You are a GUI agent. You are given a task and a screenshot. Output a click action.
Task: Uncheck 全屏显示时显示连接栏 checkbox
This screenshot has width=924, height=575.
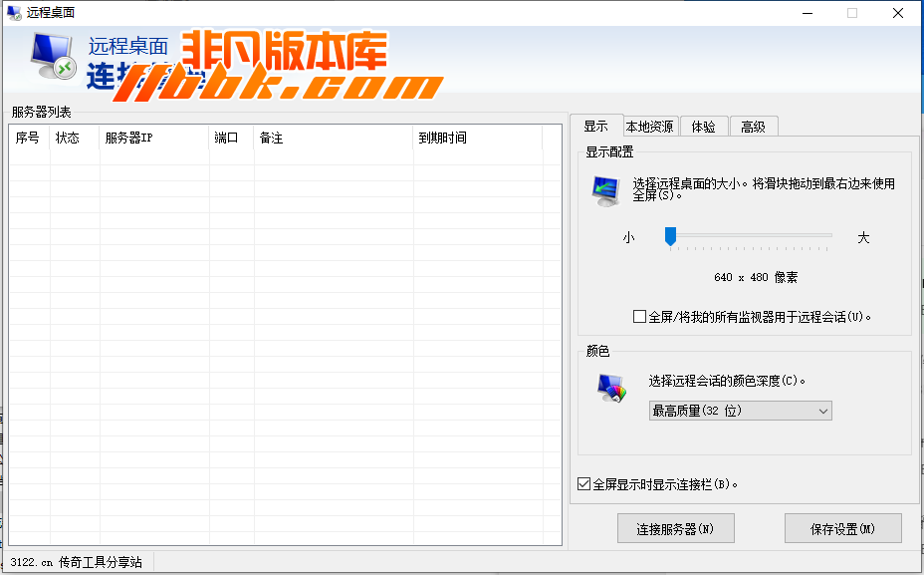coord(583,484)
